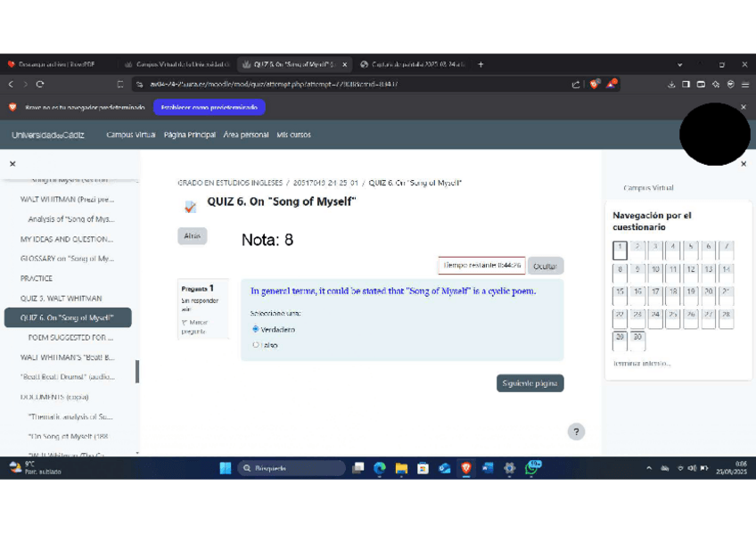Switch to the Campus Virtual browser tab
756x534 pixels.
pyautogui.click(x=178, y=64)
